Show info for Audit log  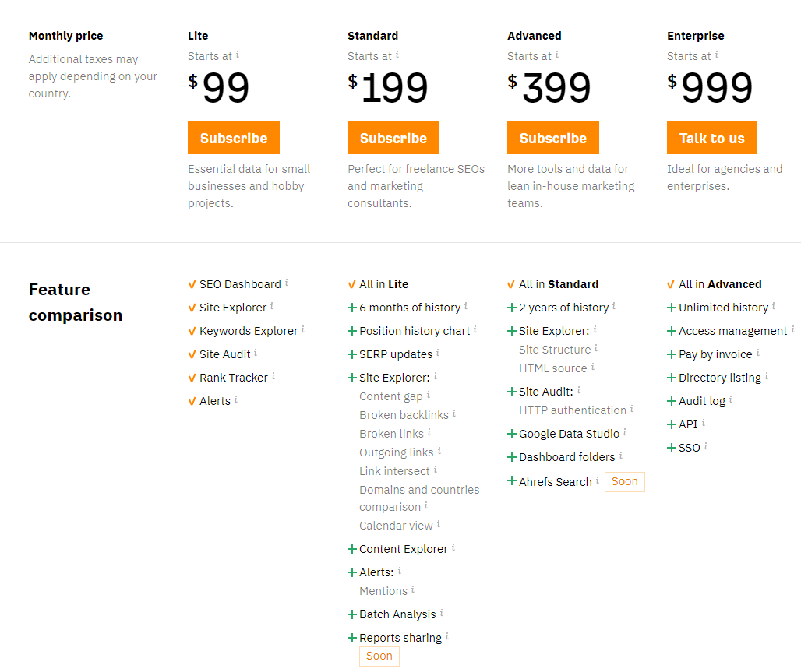(x=731, y=399)
